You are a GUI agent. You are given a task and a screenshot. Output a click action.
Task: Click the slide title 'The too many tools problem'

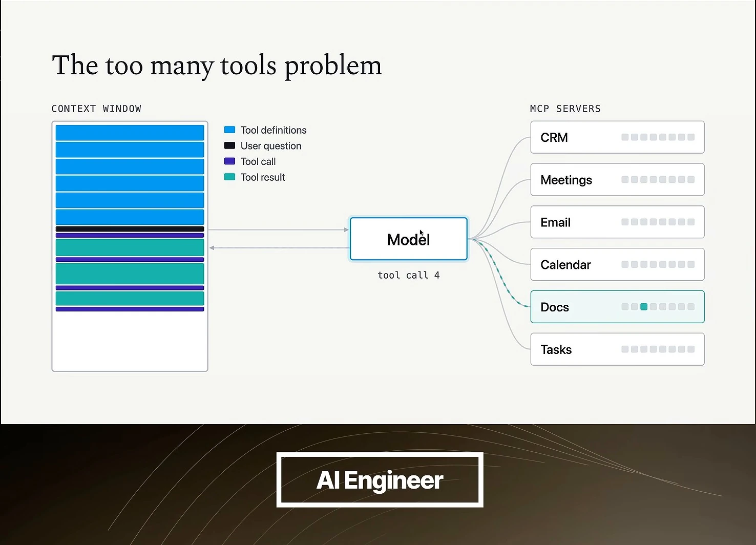point(217,66)
